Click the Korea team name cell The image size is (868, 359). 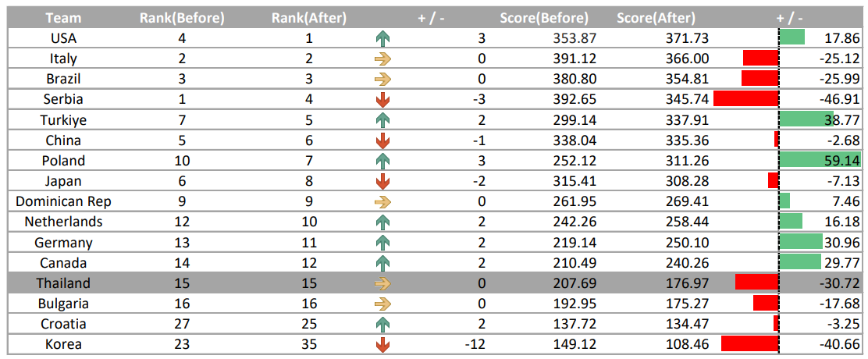(63, 345)
